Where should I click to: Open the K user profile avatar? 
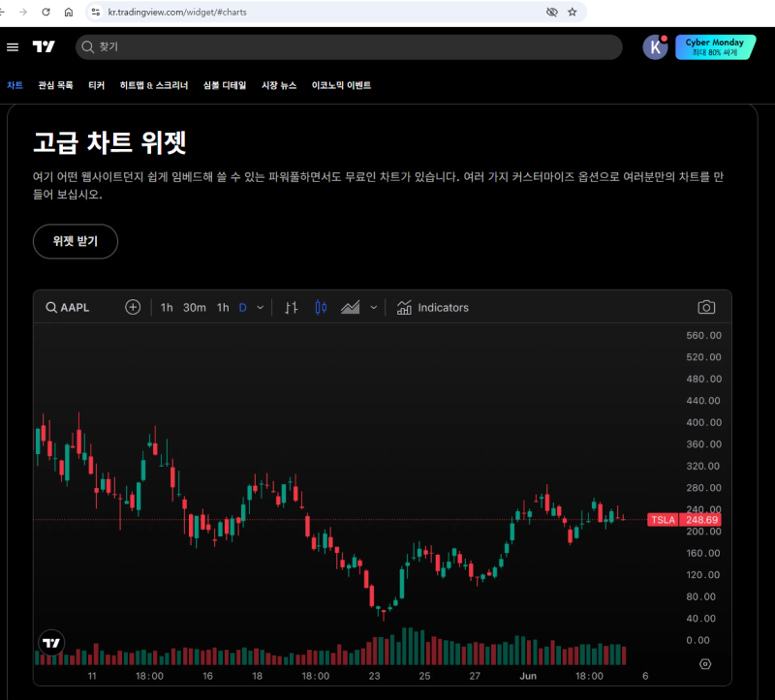655,46
